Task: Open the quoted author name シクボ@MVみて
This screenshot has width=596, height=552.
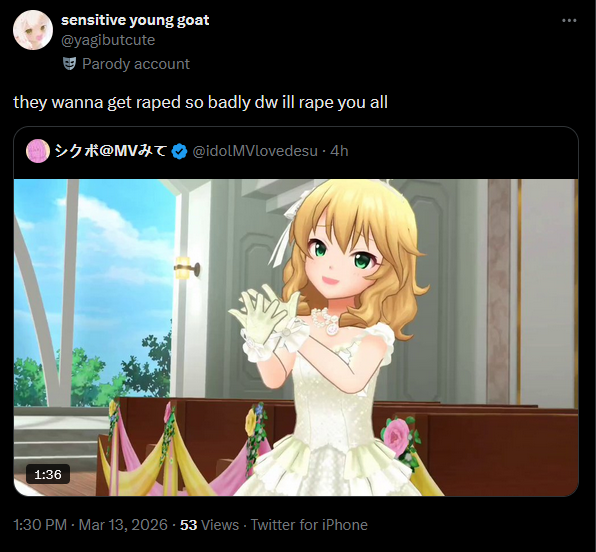Action: point(111,151)
